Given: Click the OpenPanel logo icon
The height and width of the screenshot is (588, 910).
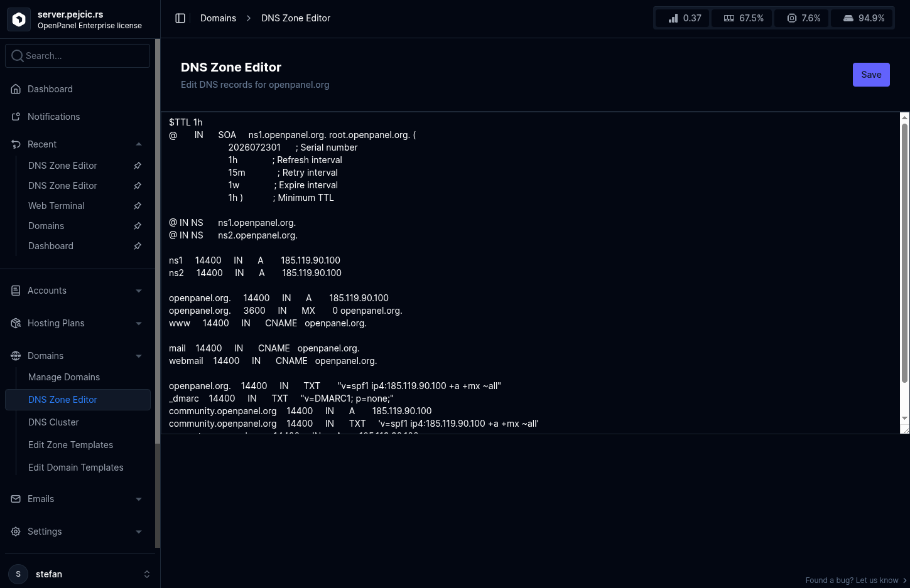Looking at the screenshot, I should pyautogui.click(x=19, y=19).
